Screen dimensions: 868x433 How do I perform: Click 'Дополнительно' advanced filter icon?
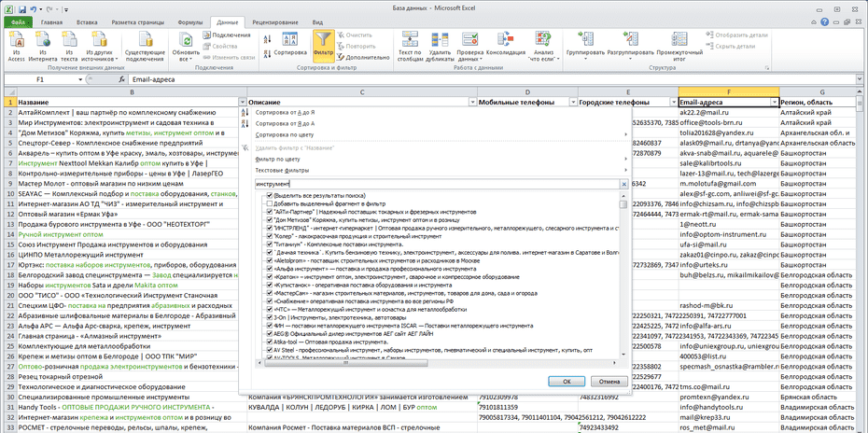(x=341, y=57)
